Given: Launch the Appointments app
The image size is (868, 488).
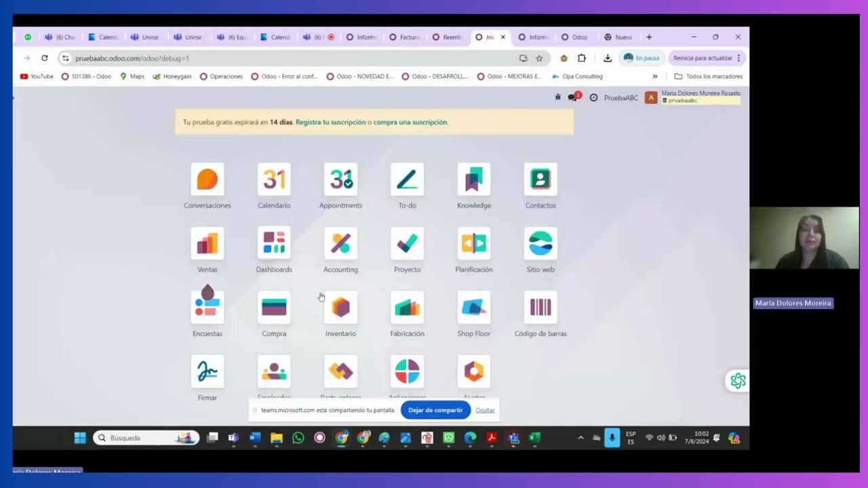Looking at the screenshot, I should pos(340,180).
